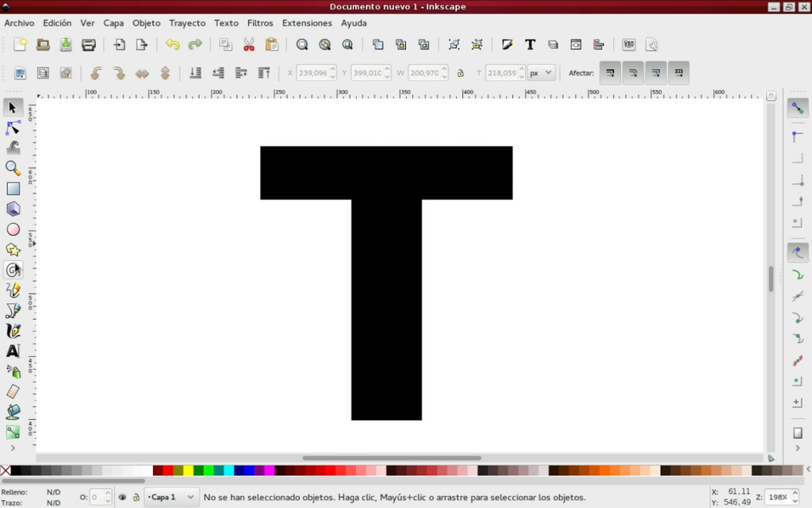This screenshot has height=508, width=812.
Task: Open Align and Distribute dialog
Action: (599, 44)
